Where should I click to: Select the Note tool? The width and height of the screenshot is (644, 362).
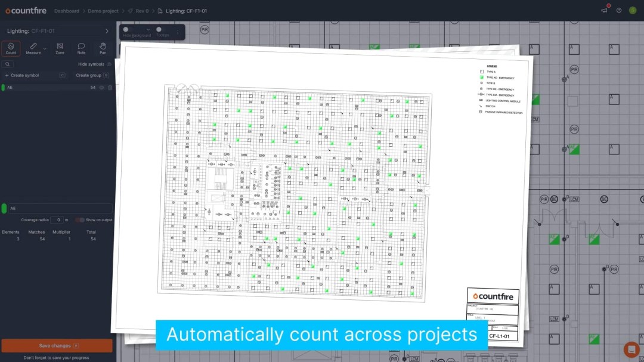point(81,48)
